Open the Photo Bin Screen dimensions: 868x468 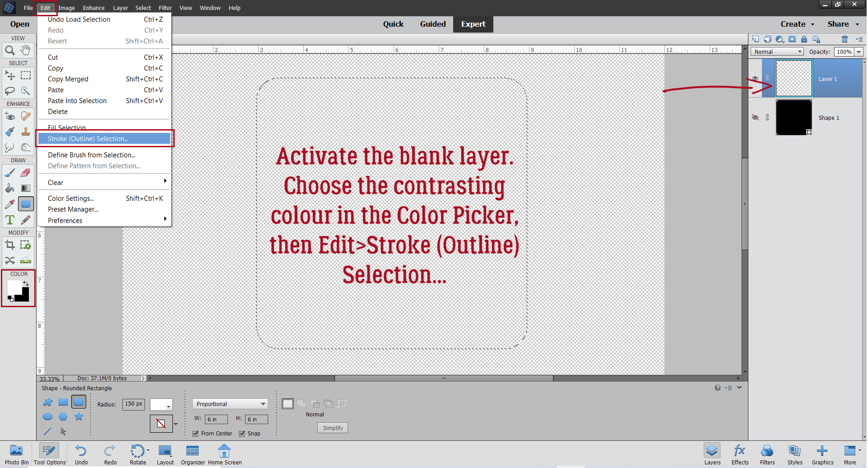coord(17,454)
